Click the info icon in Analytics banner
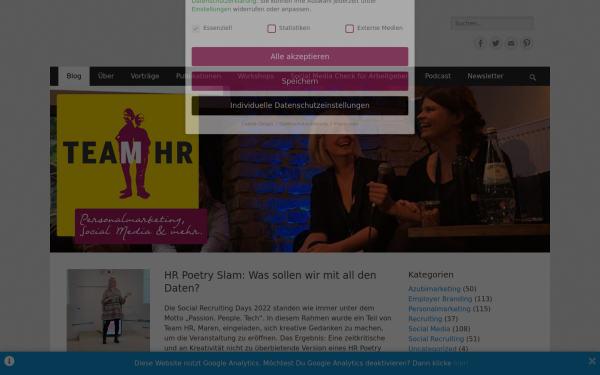Image resolution: width=600 pixels, height=375 pixels. [9, 361]
